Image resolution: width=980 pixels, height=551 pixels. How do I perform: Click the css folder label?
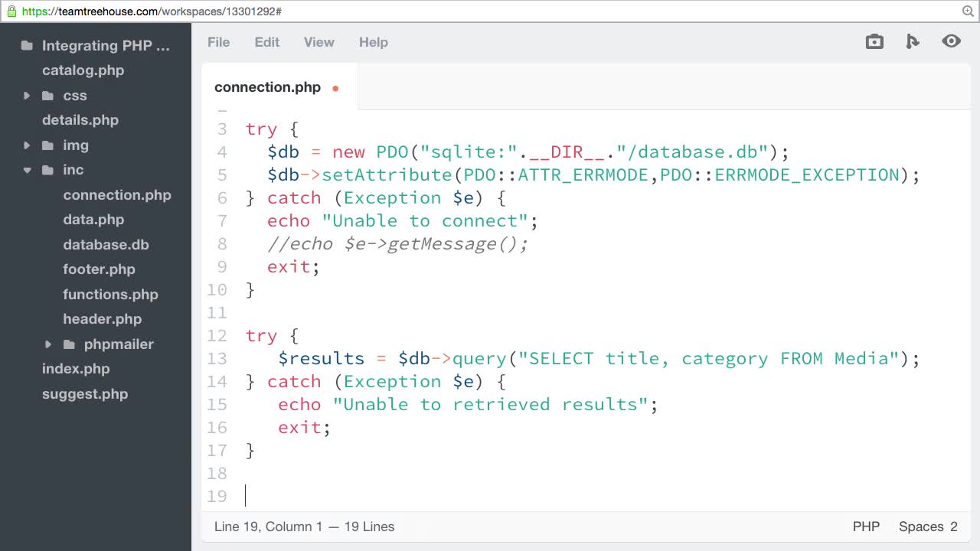74,96
